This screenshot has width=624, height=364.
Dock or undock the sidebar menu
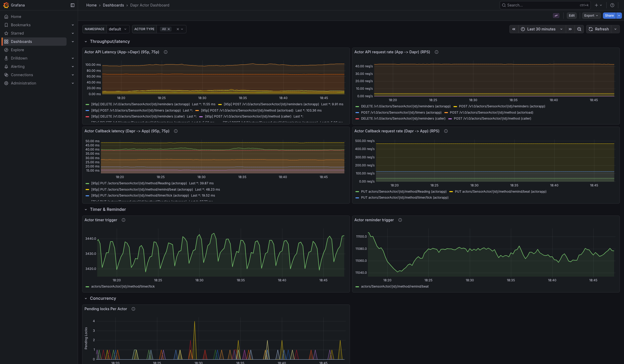[73, 5]
